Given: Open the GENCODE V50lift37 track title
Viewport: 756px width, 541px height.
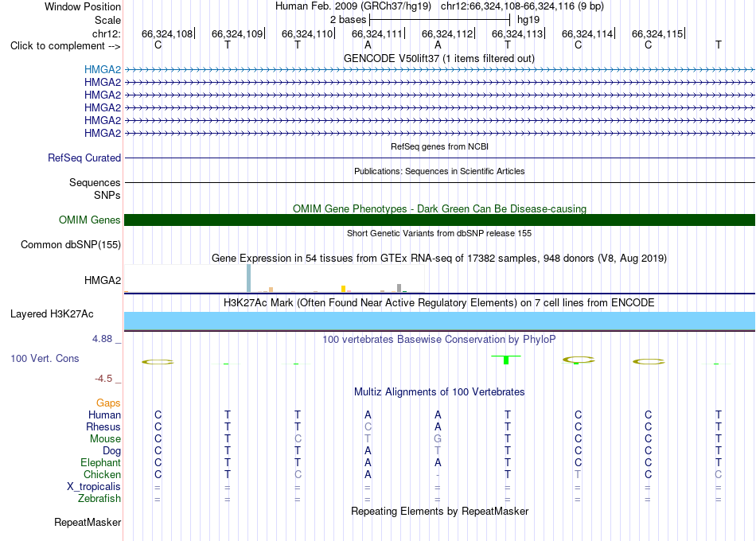Looking at the screenshot, I should [x=438, y=58].
